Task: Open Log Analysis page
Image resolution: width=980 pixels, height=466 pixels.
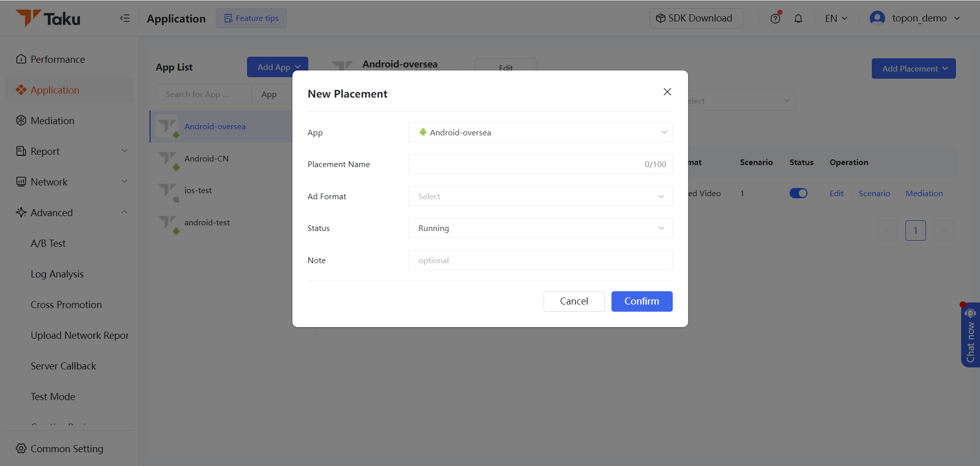Action: (x=57, y=274)
